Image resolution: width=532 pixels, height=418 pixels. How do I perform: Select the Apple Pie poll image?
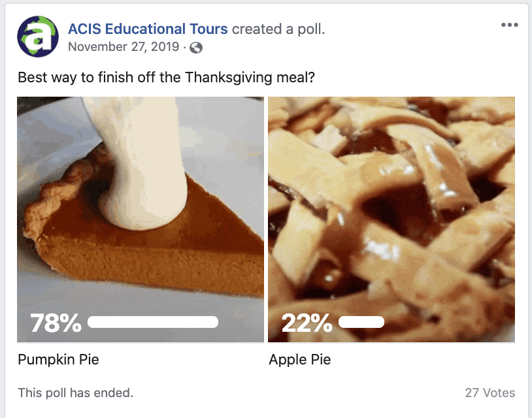pos(391,196)
